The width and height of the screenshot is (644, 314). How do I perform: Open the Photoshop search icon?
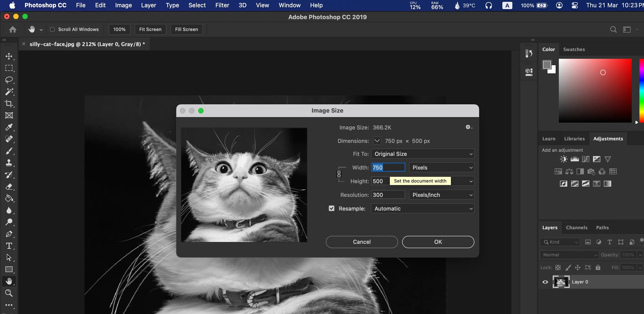click(x=613, y=30)
